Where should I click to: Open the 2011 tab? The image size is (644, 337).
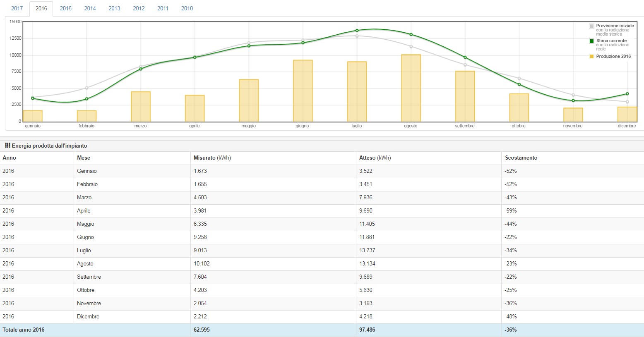(163, 8)
